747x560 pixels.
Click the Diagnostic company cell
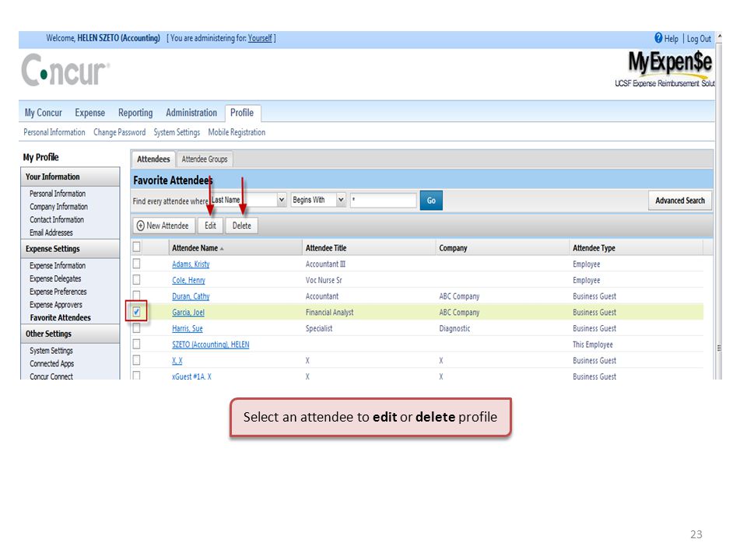pyautogui.click(x=454, y=328)
